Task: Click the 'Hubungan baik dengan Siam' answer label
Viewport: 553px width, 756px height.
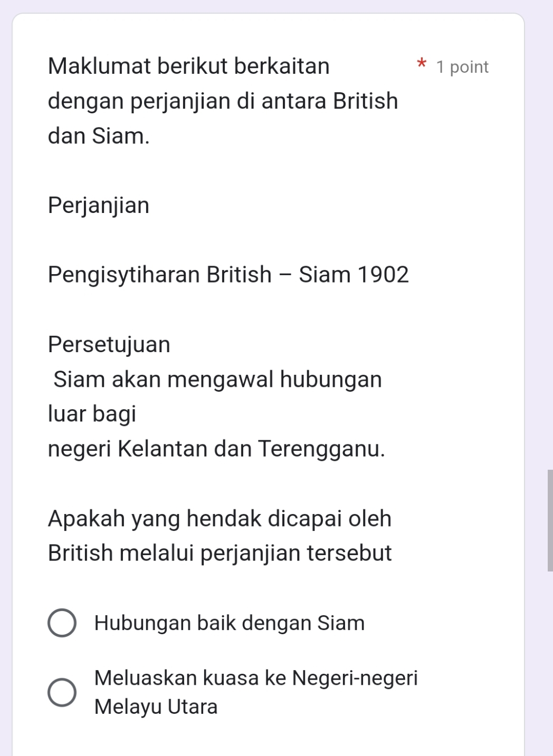Action: 230,623
